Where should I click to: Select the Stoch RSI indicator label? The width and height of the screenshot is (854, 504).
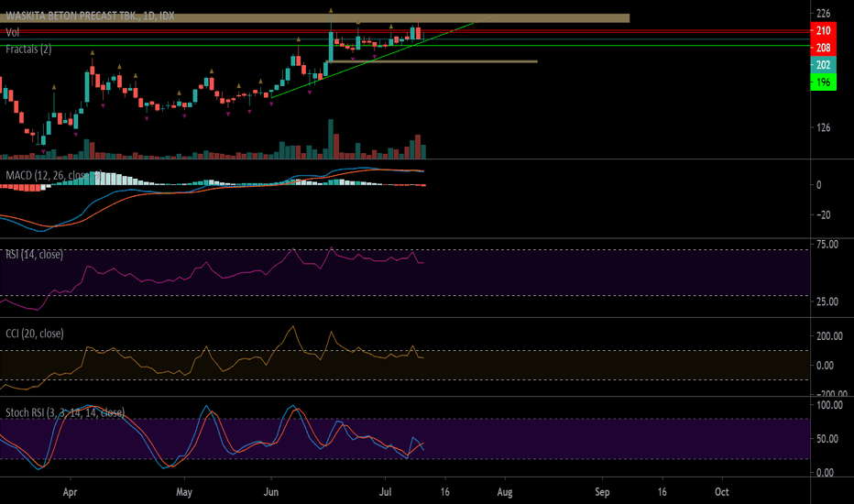pyautogui.click(x=65, y=412)
